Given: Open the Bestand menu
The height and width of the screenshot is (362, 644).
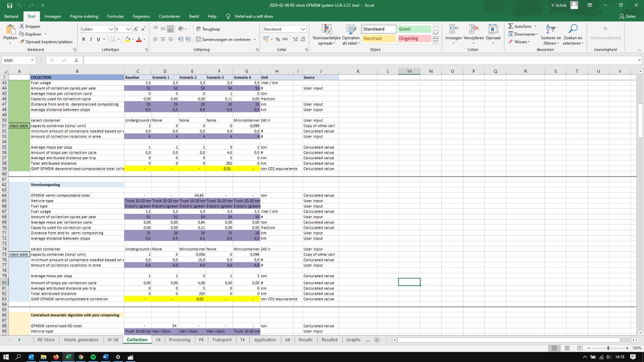Looking at the screenshot, I should point(11,16).
